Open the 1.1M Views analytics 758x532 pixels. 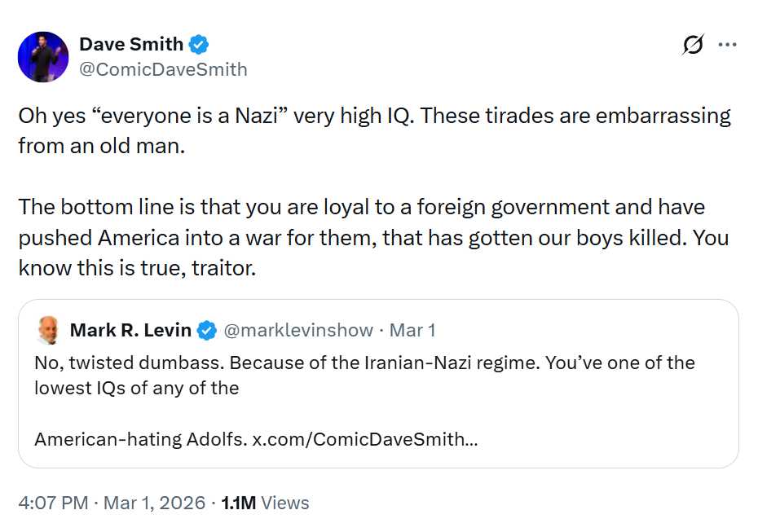point(265,503)
